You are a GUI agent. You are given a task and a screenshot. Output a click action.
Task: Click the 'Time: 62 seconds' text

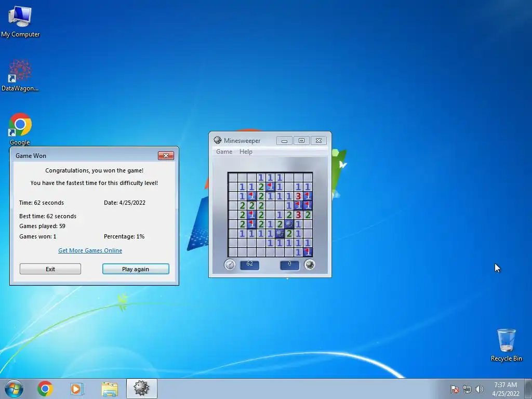42,203
